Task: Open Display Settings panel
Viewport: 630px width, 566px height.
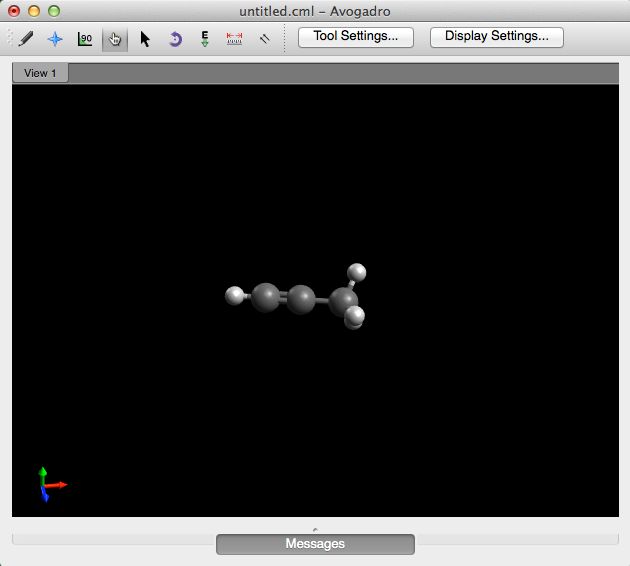Action: pyautogui.click(x=496, y=37)
